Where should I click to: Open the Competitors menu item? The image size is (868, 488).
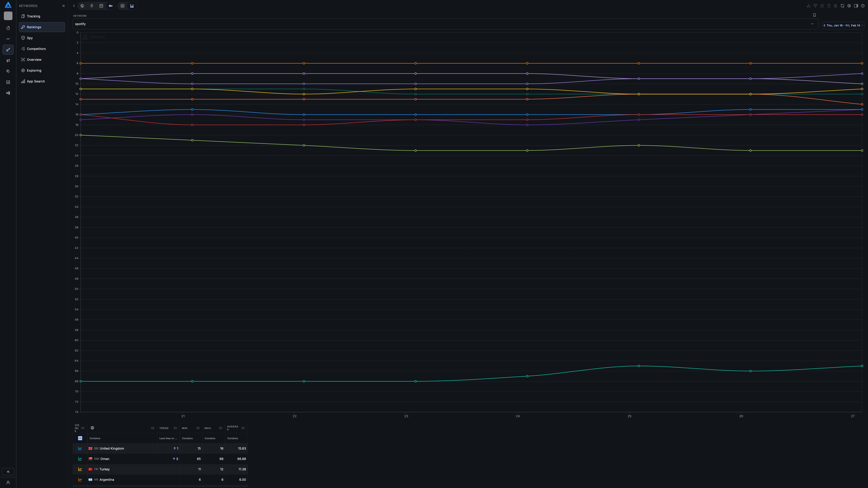point(36,49)
